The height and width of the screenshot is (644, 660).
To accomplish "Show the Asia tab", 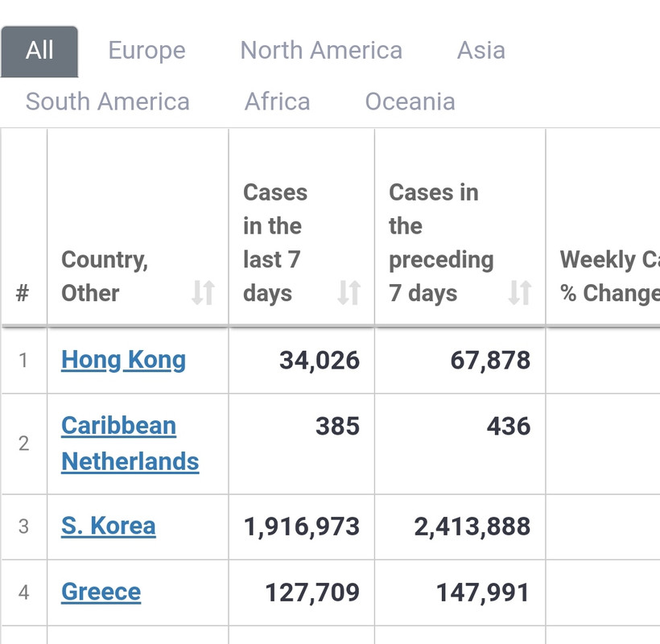I will point(481,51).
